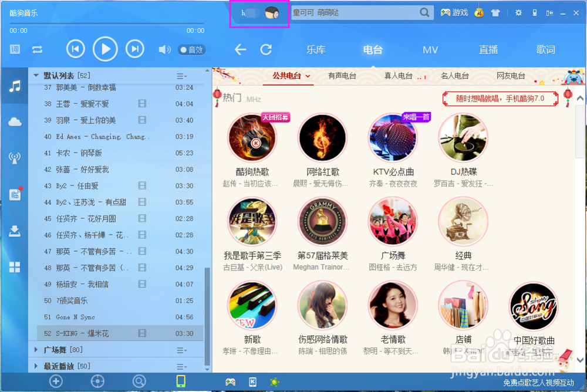The image size is (587, 392).
Task: Toggle the 音效 sound effect switch
Action: coord(191,49)
